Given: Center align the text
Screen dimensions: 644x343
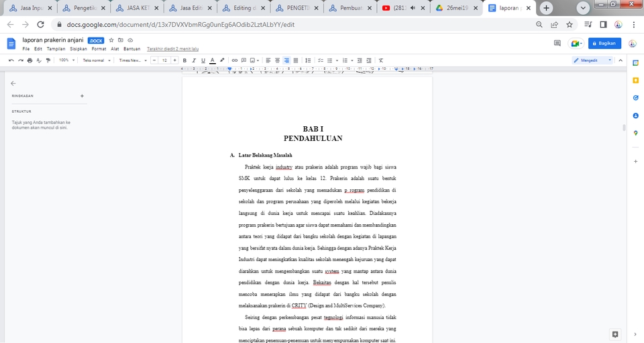Looking at the screenshot, I should click(277, 60).
